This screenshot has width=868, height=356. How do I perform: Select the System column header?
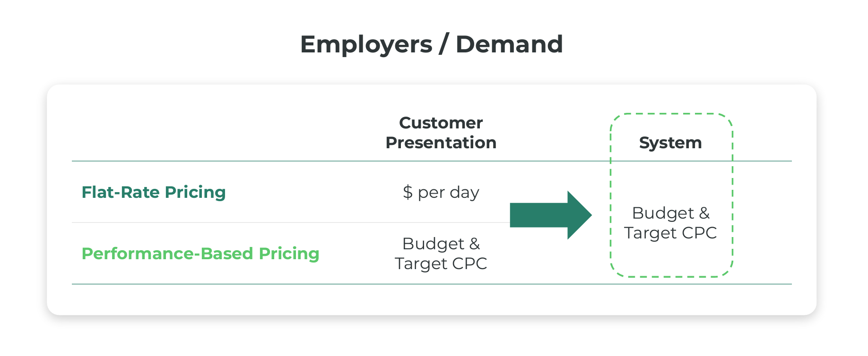click(x=670, y=143)
